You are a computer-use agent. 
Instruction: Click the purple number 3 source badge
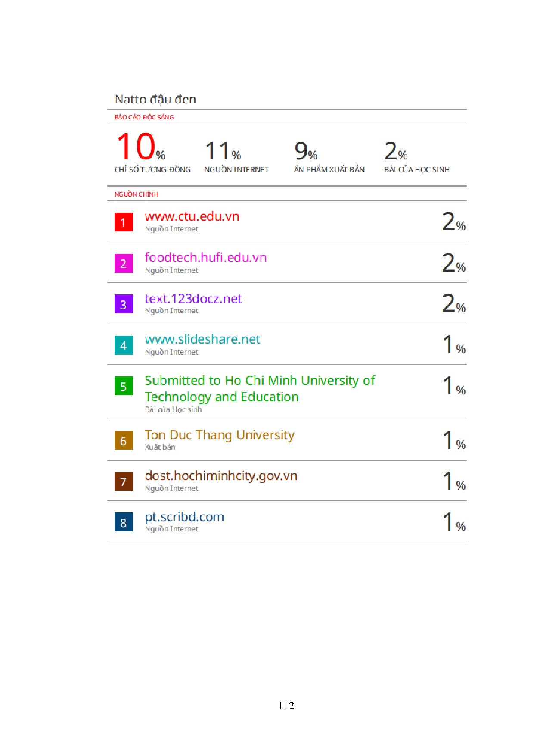[x=124, y=304]
